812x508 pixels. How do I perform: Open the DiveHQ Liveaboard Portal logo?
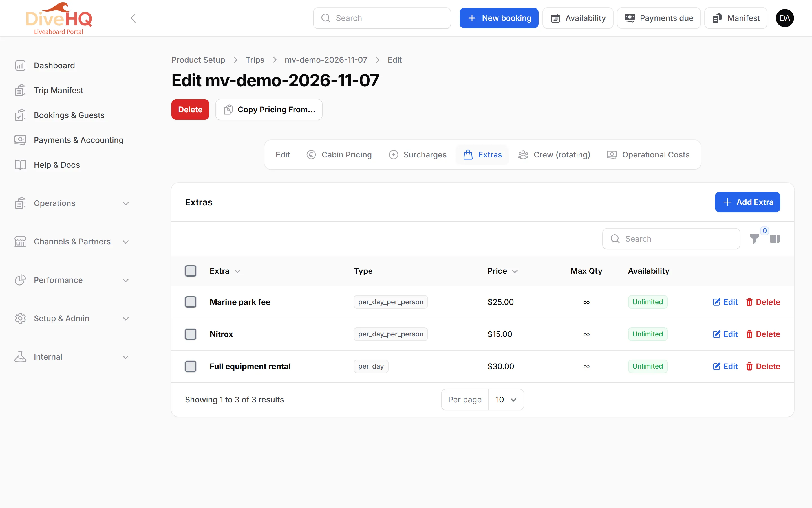tap(59, 18)
